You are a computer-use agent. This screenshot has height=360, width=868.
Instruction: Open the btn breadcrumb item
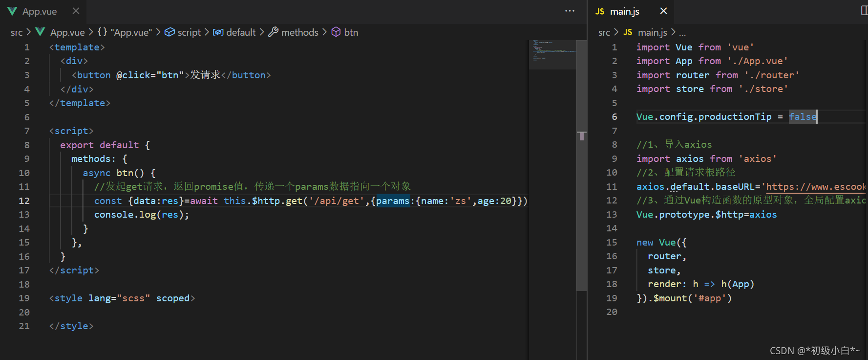tap(351, 32)
